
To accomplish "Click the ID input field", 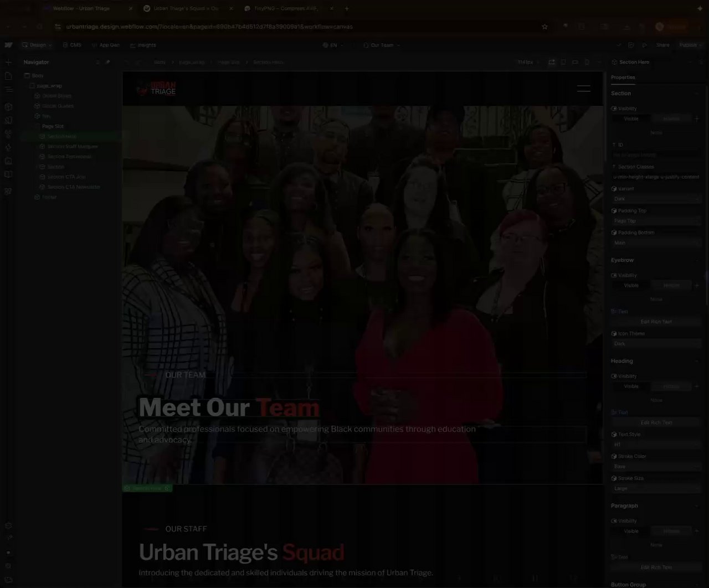I will point(656,155).
